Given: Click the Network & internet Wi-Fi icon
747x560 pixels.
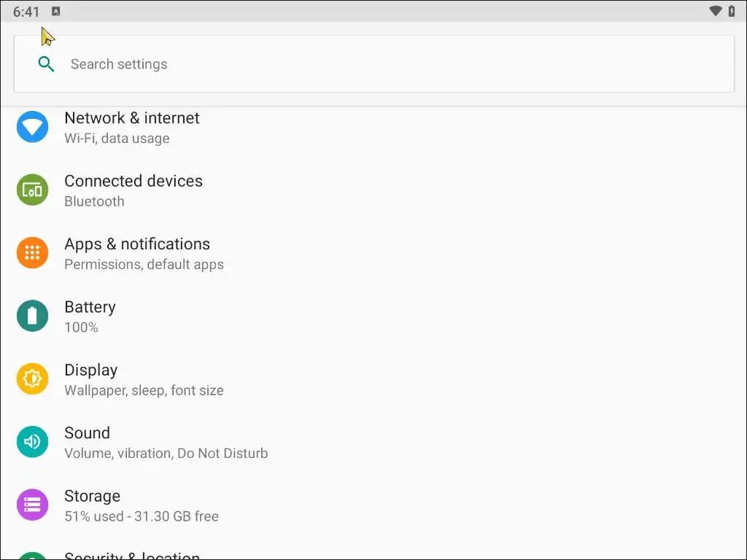Looking at the screenshot, I should point(33,127).
